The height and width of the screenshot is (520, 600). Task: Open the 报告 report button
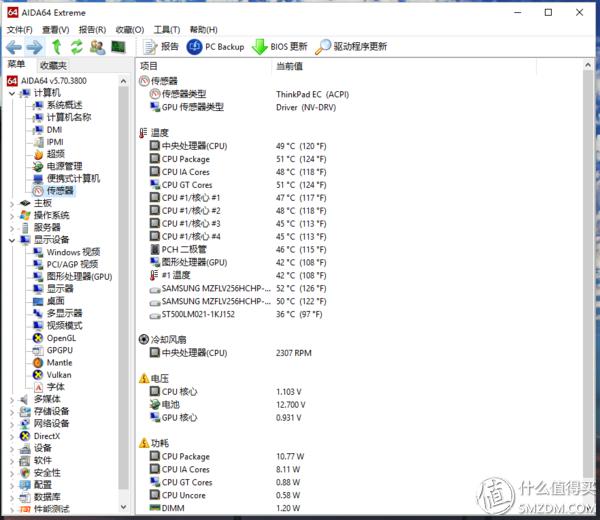tap(161, 47)
